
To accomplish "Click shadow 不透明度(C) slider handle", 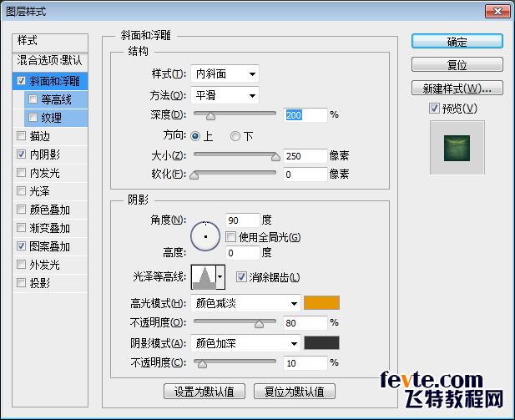I will (202, 364).
